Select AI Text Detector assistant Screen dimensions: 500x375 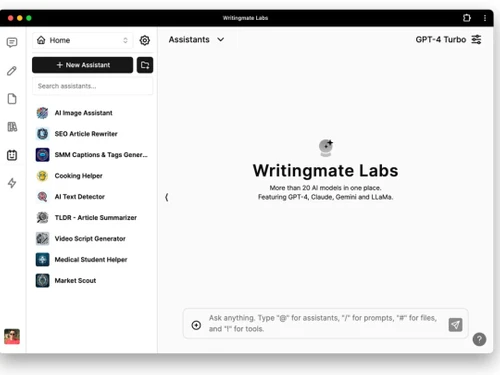pyautogui.click(x=93, y=197)
